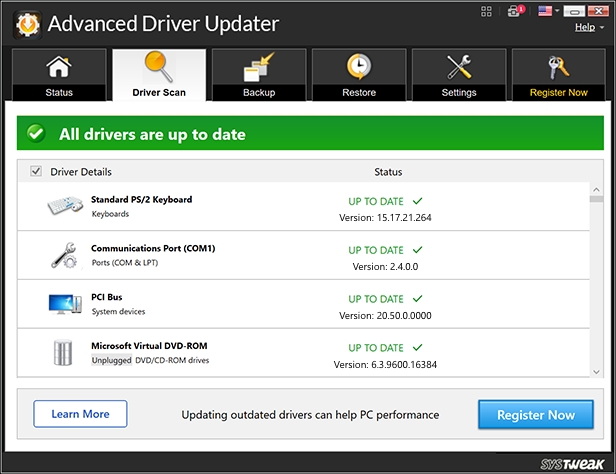The width and height of the screenshot is (616, 474).
Task: Click the Status column header
Action: click(388, 172)
